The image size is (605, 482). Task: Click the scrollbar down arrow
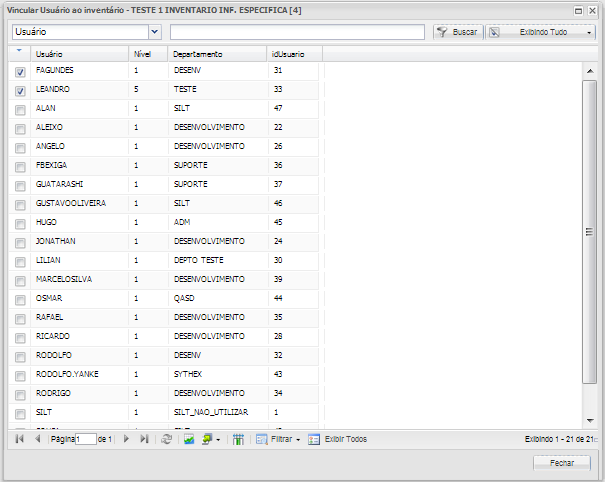(x=590, y=420)
